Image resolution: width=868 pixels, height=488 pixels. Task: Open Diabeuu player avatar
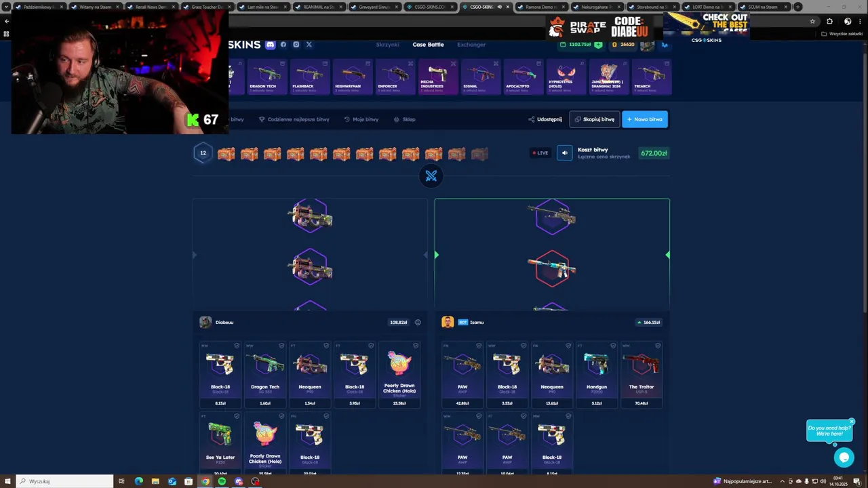point(205,322)
